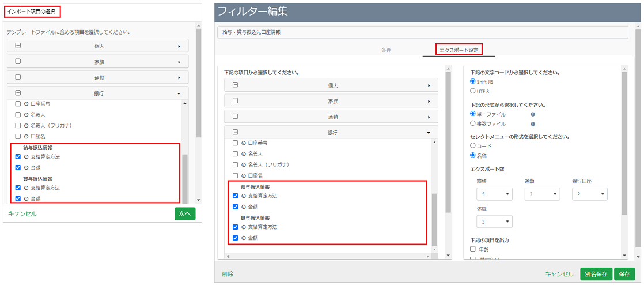Expand 通勤 section arrow in フィルター編集

click(429, 117)
